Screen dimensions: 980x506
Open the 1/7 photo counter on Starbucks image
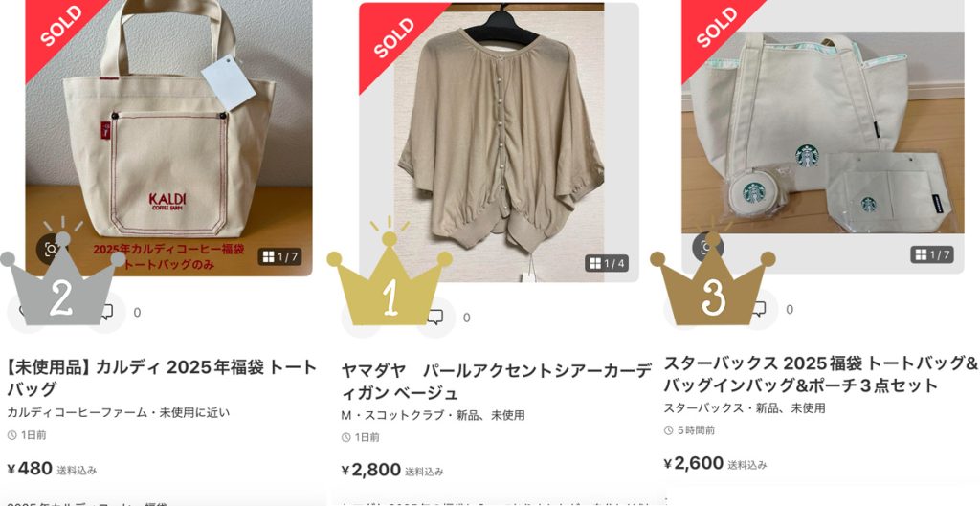point(932,254)
